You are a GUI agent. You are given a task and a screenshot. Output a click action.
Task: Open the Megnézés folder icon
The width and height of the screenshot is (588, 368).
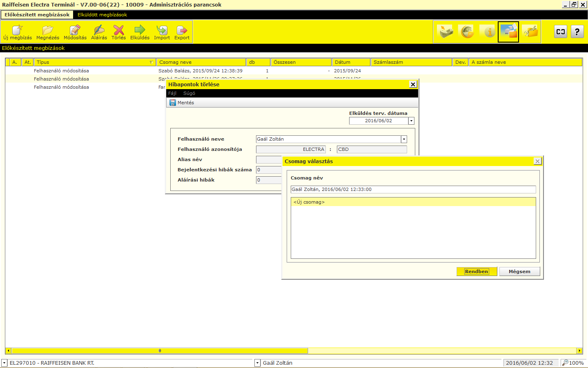pos(47,30)
